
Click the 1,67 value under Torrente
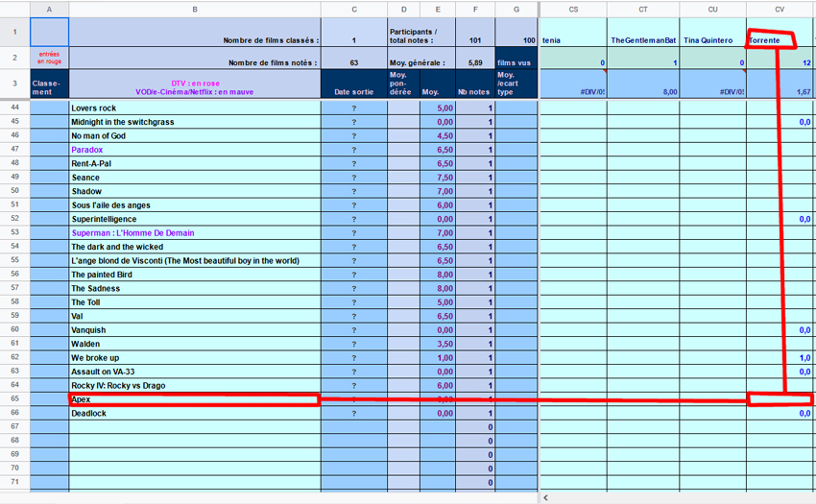[780, 84]
